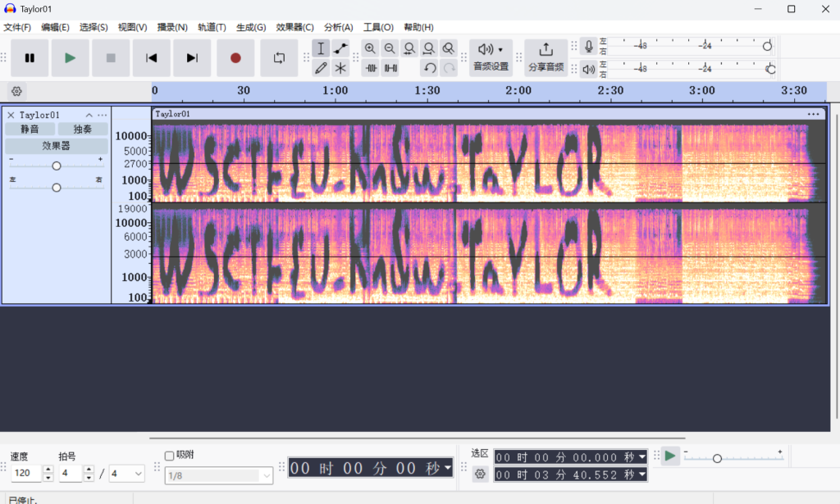The image size is (840, 504).
Task: Click Play-at-speed green button
Action: coord(670,456)
